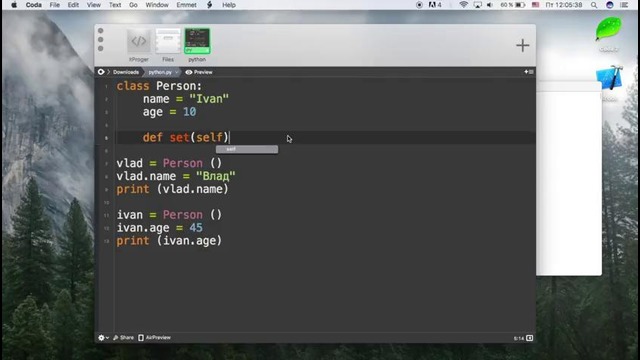Open the volume control in menu bar
This screenshot has width=640, height=360.
pyautogui.click(x=490, y=5)
